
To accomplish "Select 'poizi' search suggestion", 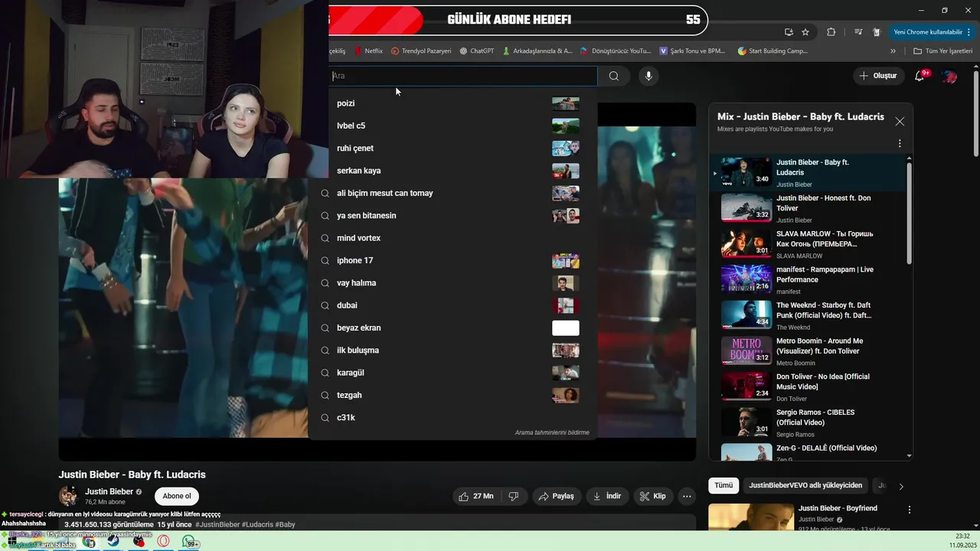I will pos(452,103).
